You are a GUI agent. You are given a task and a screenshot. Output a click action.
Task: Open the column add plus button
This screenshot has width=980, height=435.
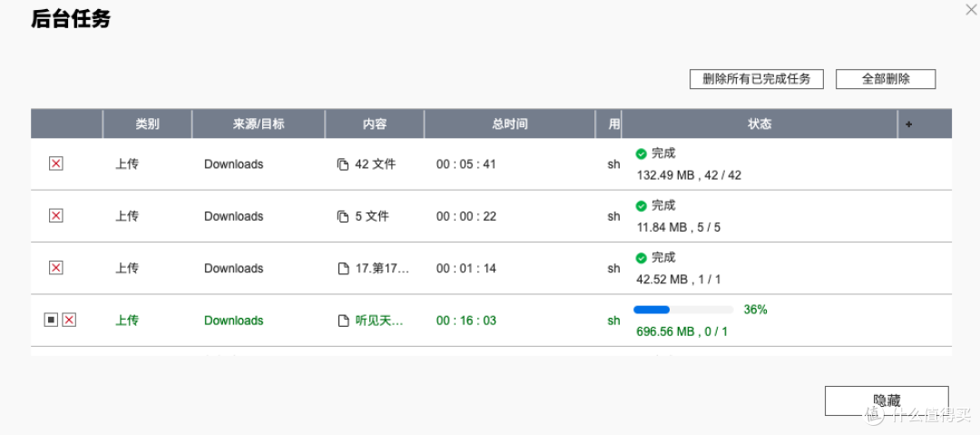pyautogui.click(x=908, y=124)
